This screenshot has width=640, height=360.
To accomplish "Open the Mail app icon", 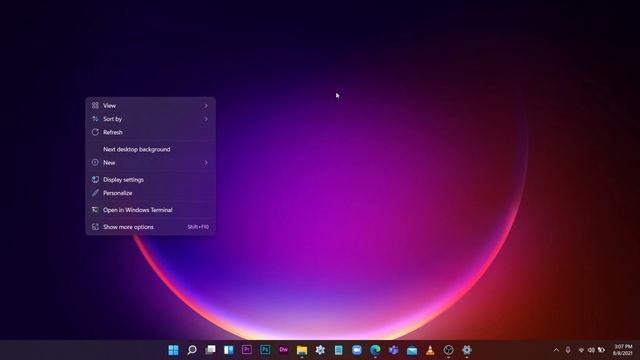I will pos(412,350).
